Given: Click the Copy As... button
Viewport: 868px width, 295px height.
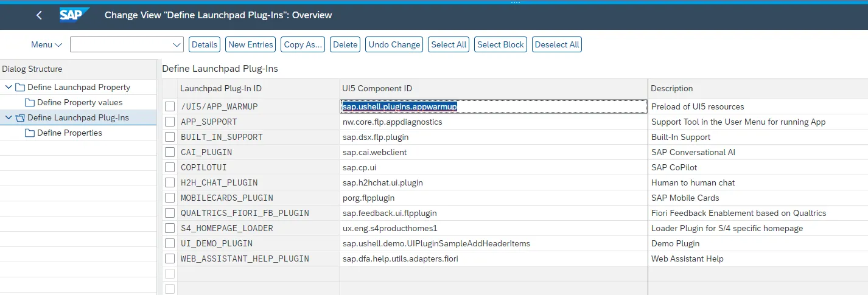Looking at the screenshot, I should (x=303, y=44).
